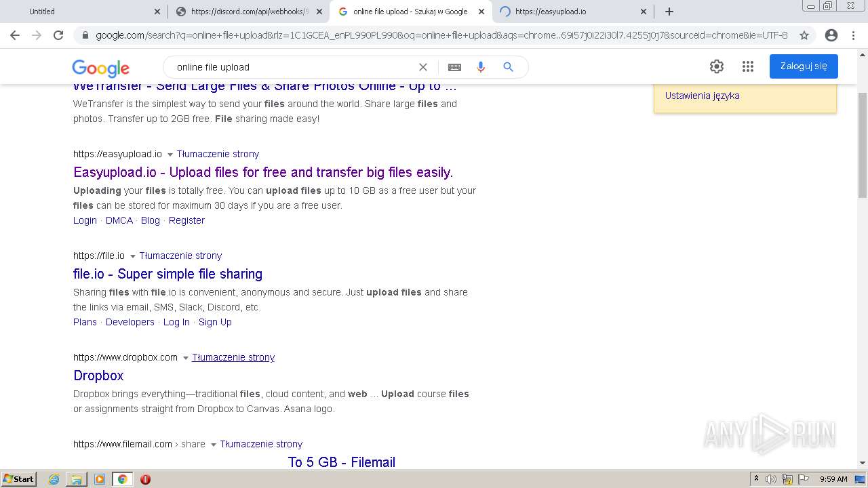
Task: Close the easyupload.io tab
Action: pos(644,12)
